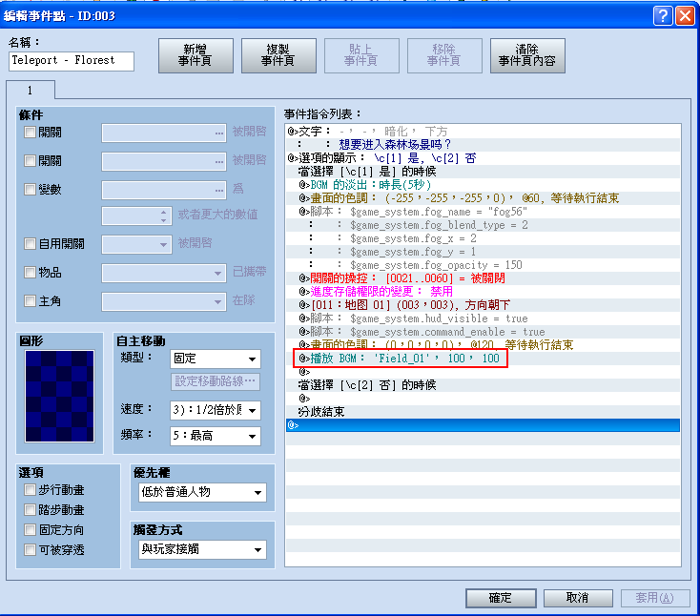Click the 確定 button
This screenshot has width=700, height=616.
[501, 598]
